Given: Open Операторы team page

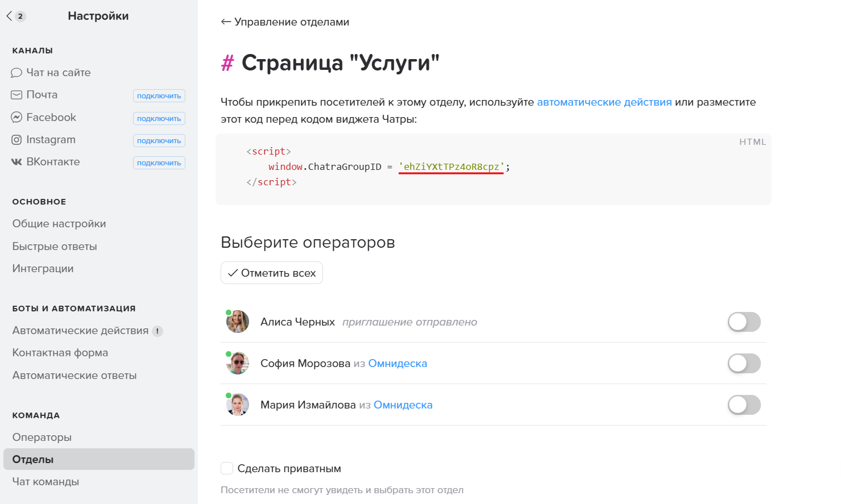Looking at the screenshot, I should [42, 438].
